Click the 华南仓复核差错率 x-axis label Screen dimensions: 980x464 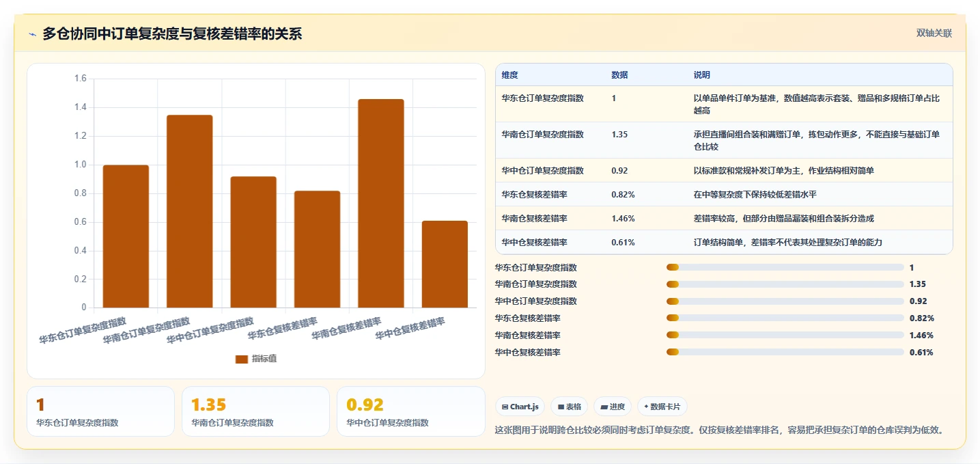point(346,329)
